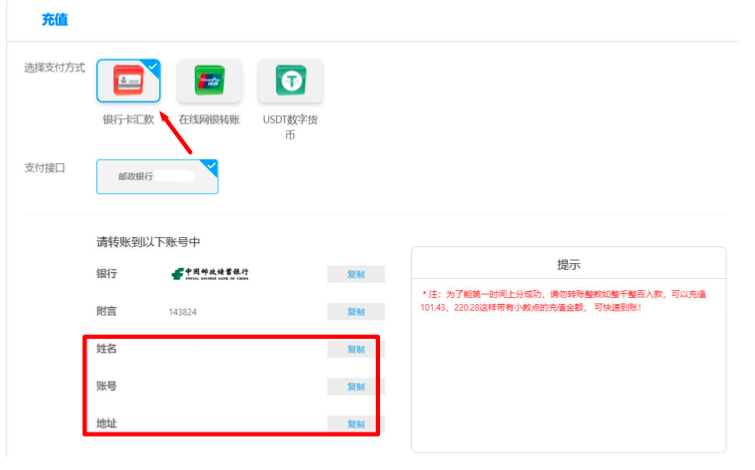Copy the 账号 account number
Image resolution: width=755 pixels, height=470 pixels.
click(355, 387)
